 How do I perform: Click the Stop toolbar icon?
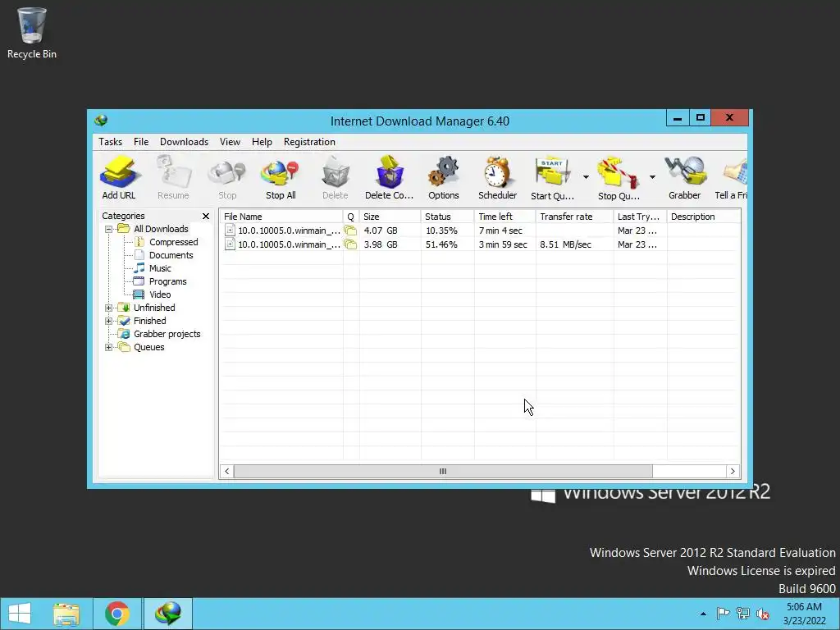(x=227, y=178)
